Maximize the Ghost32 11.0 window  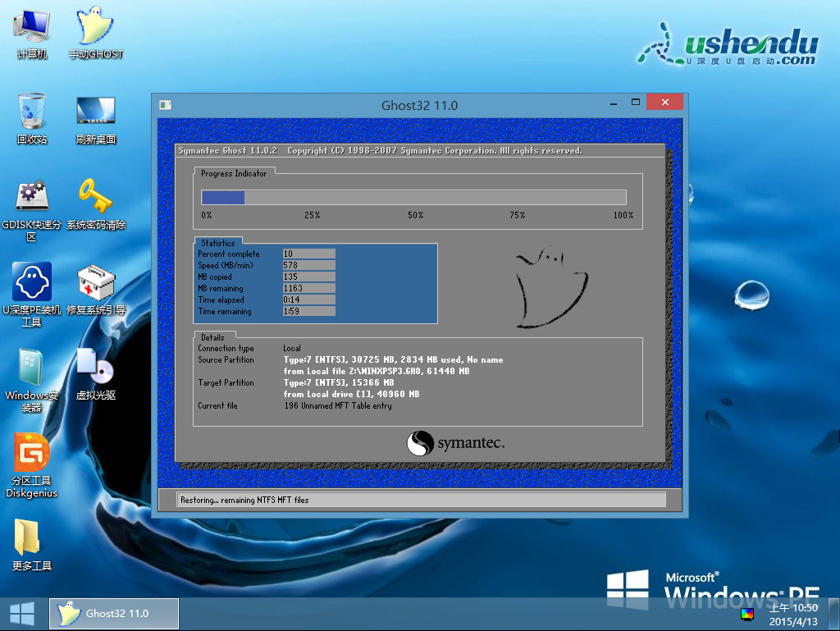(x=636, y=103)
